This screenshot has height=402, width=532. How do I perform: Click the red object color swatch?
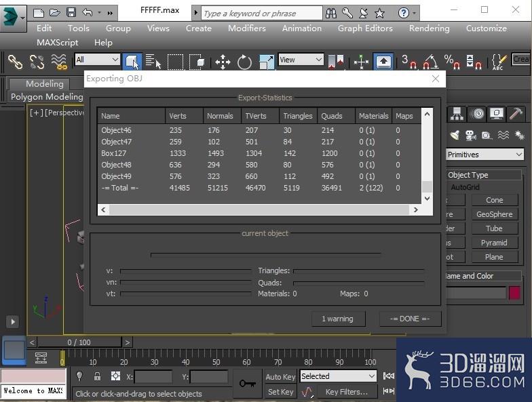514,293
